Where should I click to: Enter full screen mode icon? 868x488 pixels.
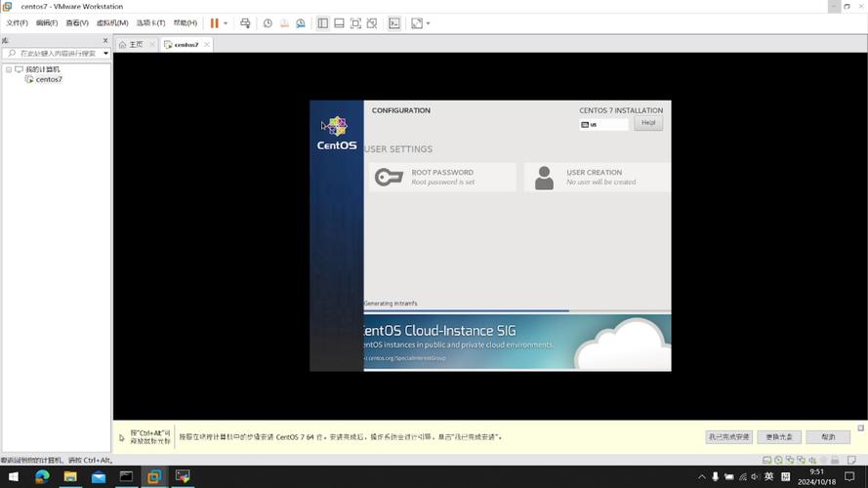(x=356, y=23)
